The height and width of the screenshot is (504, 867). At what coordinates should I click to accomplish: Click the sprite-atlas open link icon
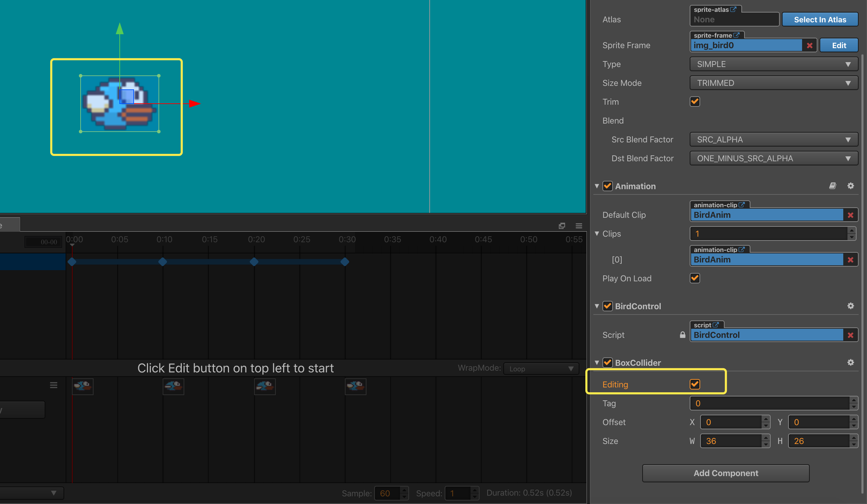pyautogui.click(x=733, y=9)
